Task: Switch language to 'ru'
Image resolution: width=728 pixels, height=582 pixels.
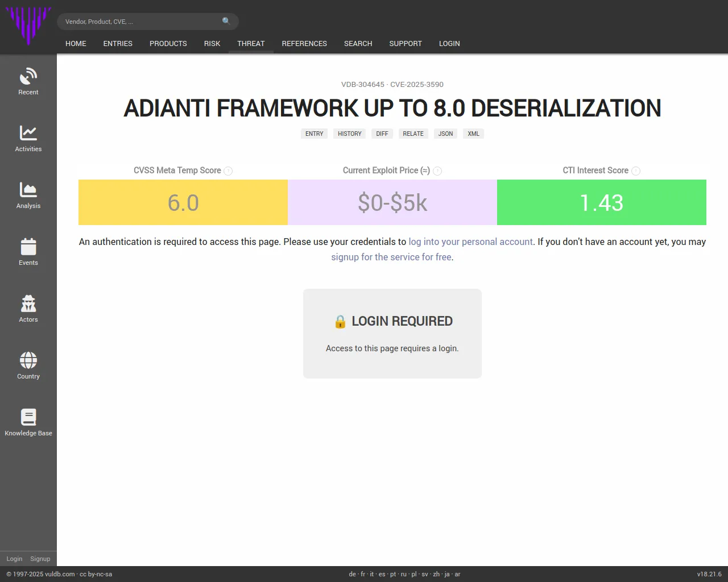Action: pyautogui.click(x=404, y=574)
